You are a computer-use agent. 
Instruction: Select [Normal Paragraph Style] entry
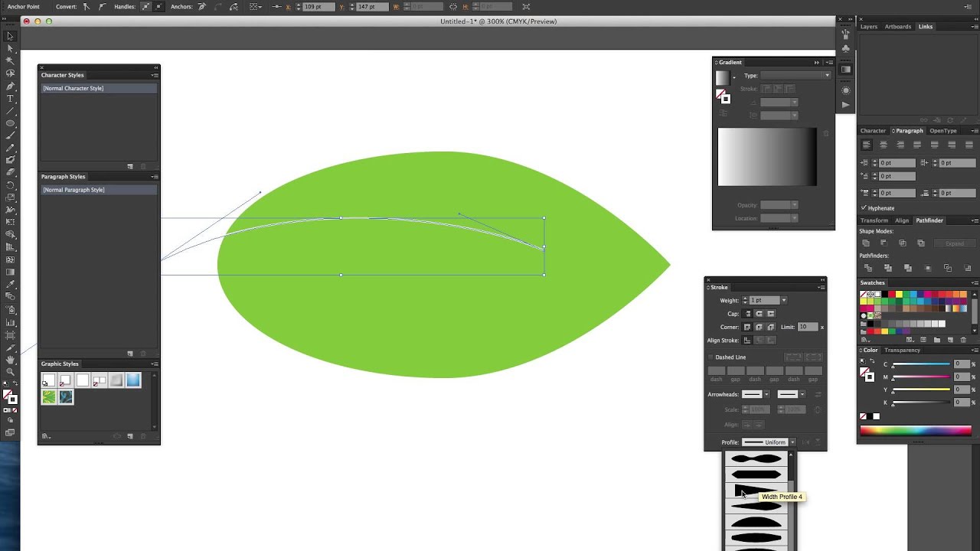(x=99, y=190)
